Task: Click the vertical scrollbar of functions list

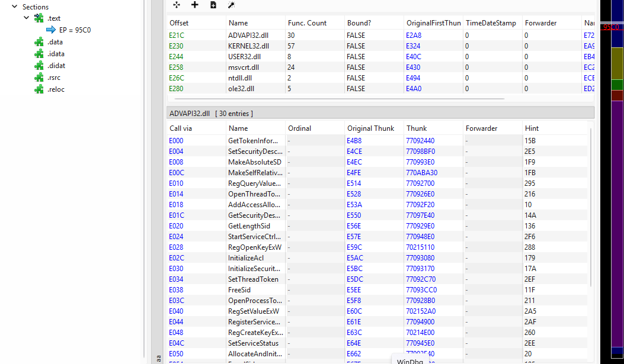Action: pyautogui.click(x=591, y=207)
